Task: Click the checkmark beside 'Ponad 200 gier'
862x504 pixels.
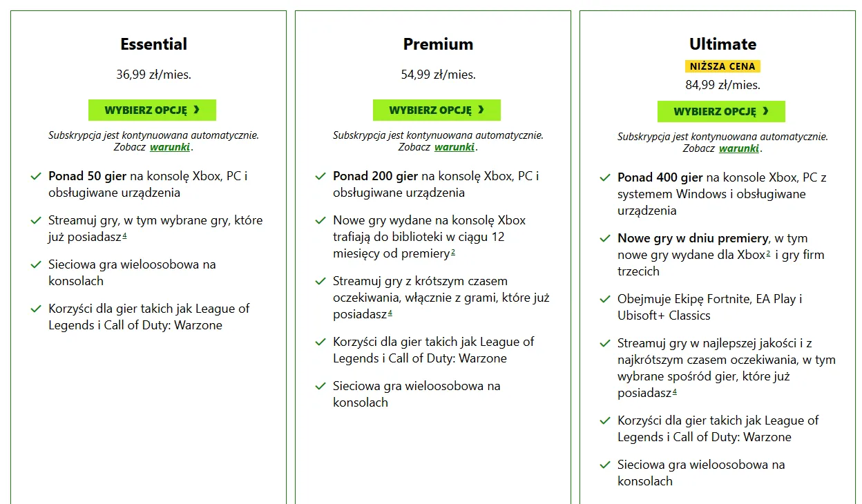Action: pos(320,177)
